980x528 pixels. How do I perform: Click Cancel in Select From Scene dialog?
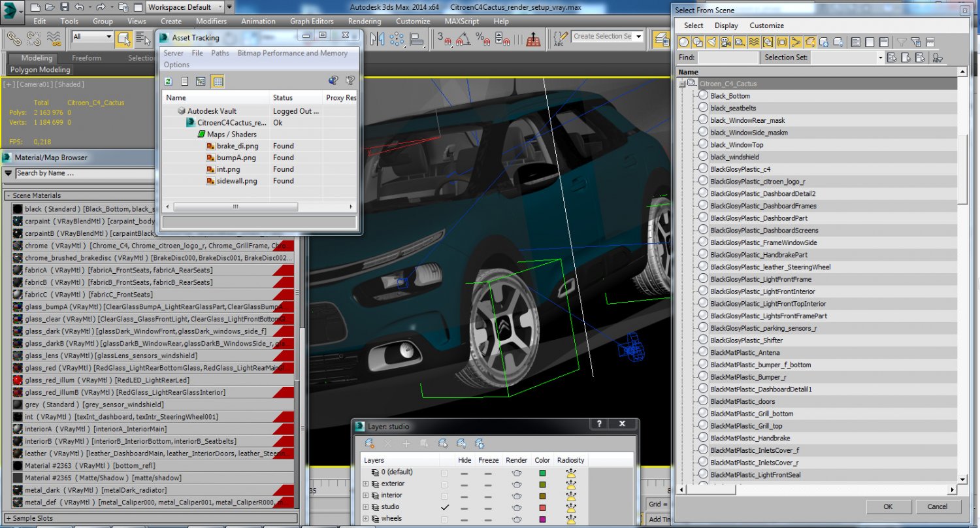pyautogui.click(x=937, y=506)
